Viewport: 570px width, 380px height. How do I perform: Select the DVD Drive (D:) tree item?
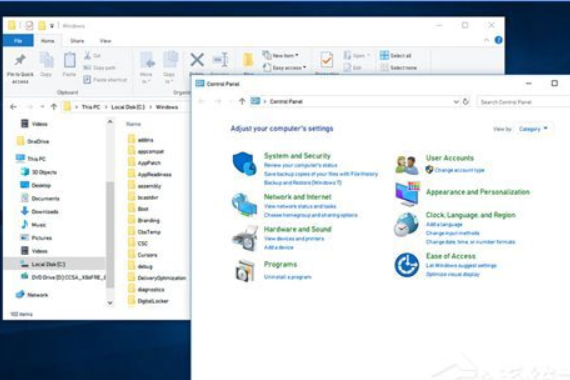(63, 277)
